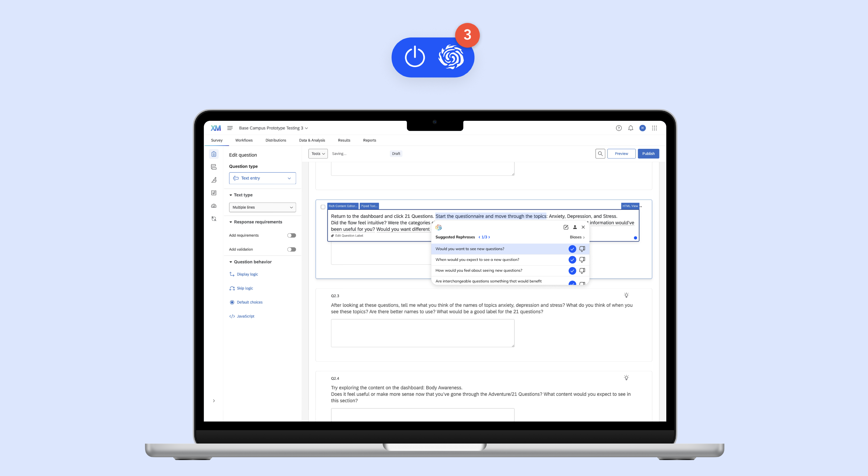This screenshot has height=476, width=868.
Task: Open the Survey builder panel icon
Action: tap(214, 154)
